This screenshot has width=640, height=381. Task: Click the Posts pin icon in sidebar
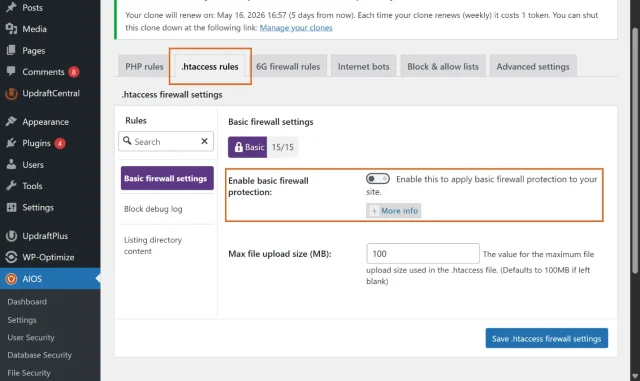11,7
